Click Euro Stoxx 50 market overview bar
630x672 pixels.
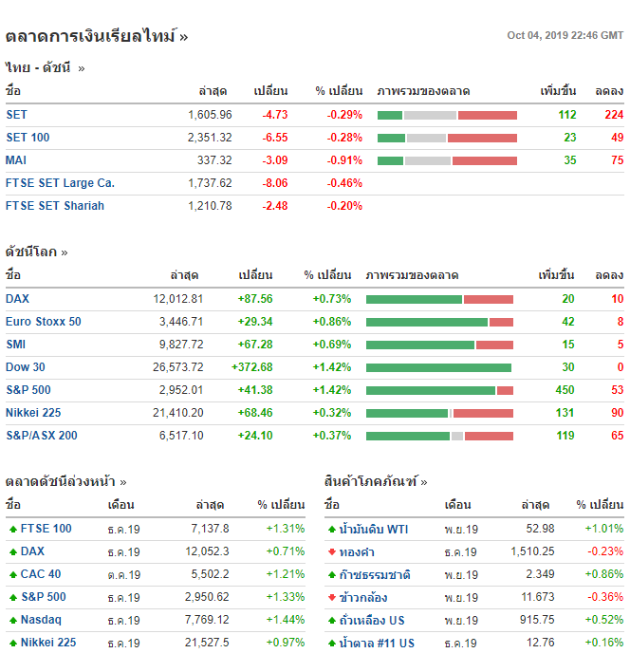440,323
